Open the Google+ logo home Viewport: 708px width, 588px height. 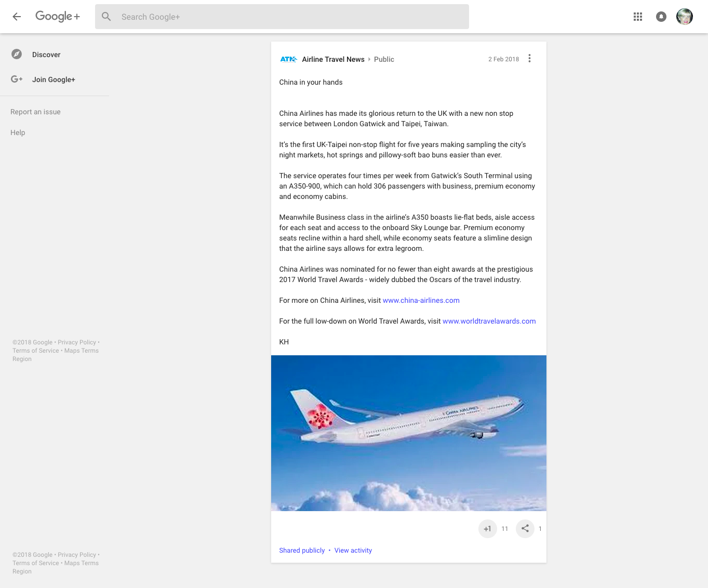[58, 17]
